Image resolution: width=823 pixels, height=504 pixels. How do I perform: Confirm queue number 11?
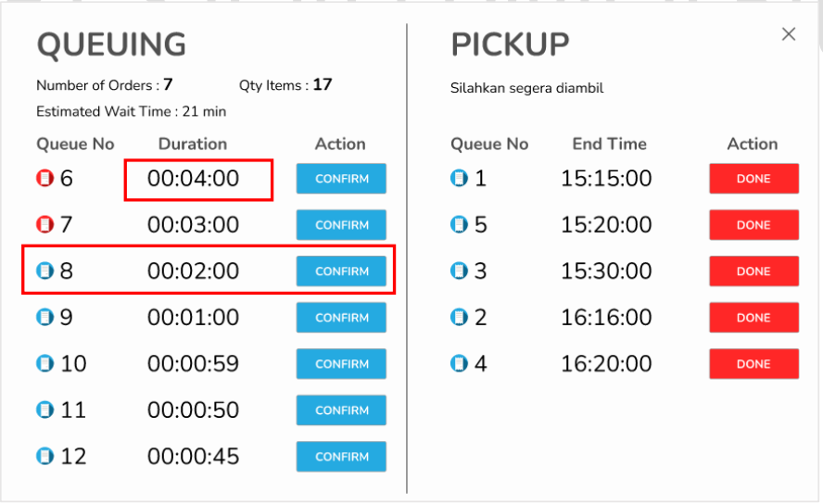click(x=341, y=410)
